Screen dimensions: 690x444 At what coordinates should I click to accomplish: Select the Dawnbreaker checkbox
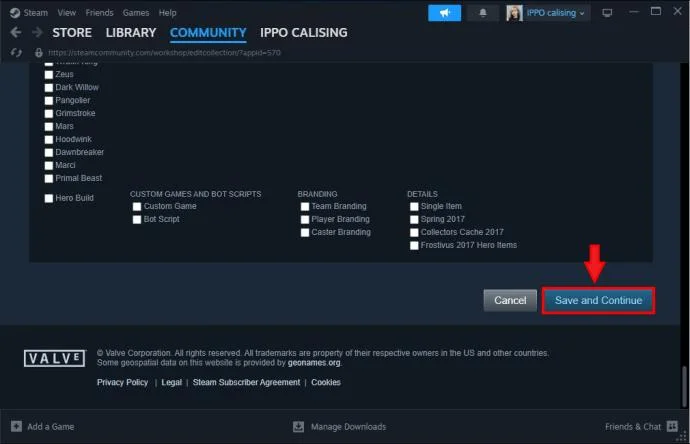point(49,153)
